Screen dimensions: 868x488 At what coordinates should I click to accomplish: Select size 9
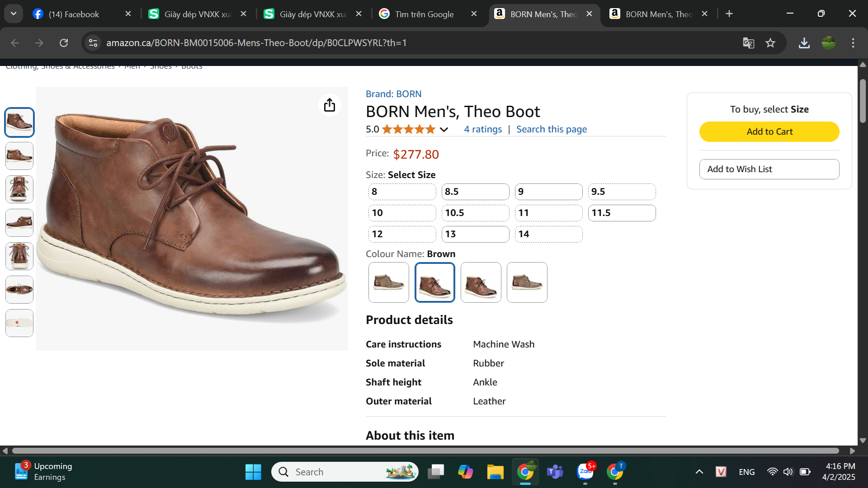(x=548, y=192)
